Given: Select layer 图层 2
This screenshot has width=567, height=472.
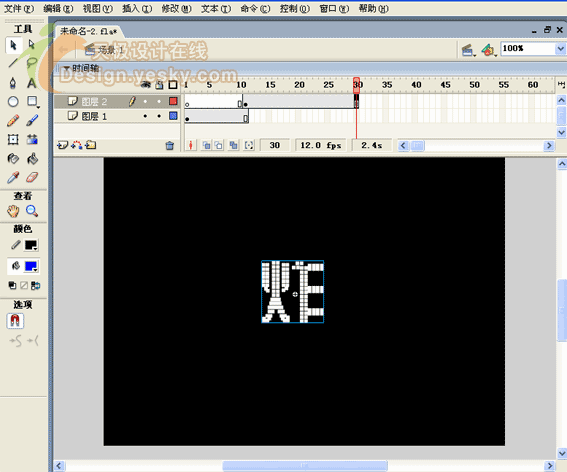Looking at the screenshot, I should coord(94,102).
